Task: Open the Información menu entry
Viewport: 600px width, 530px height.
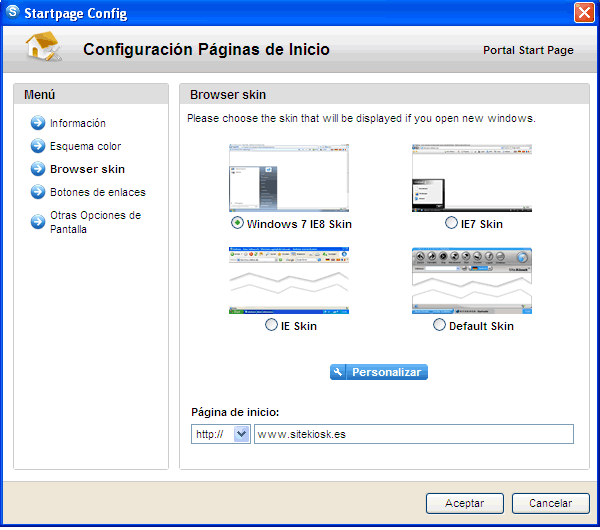Action: click(77, 123)
